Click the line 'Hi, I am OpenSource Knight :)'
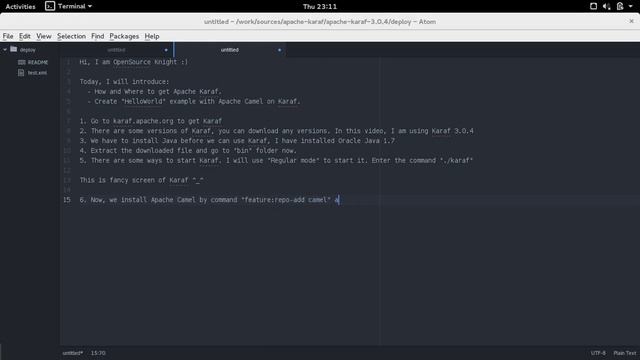Viewport: 640px width, 360px height. 134,62
